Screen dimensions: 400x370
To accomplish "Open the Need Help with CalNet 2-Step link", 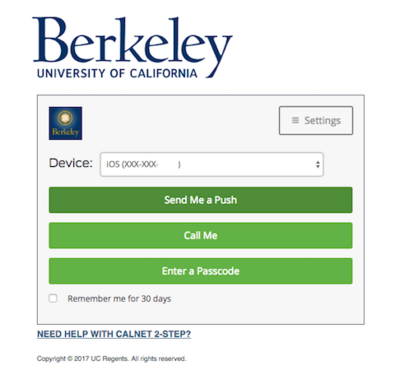I will click(114, 334).
